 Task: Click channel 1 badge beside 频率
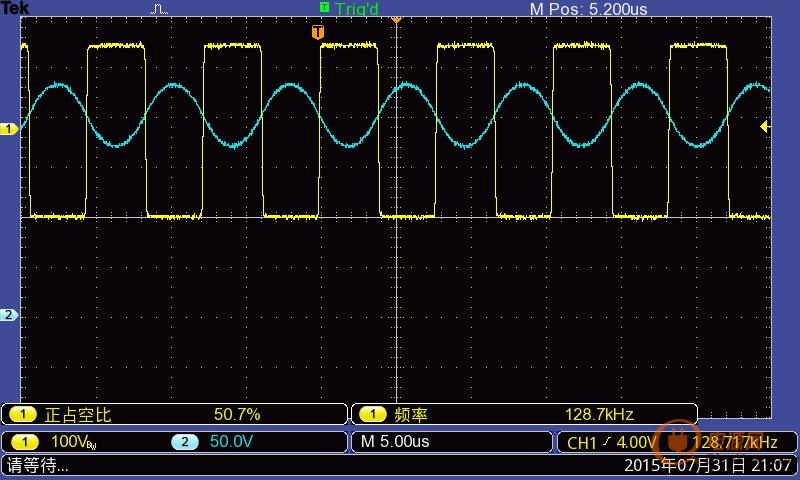(x=372, y=414)
